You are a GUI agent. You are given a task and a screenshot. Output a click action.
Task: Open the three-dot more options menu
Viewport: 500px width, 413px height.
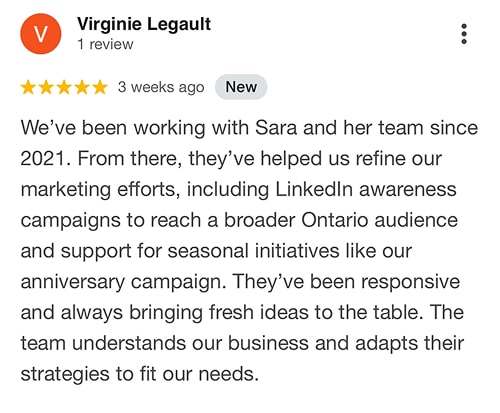464,34
